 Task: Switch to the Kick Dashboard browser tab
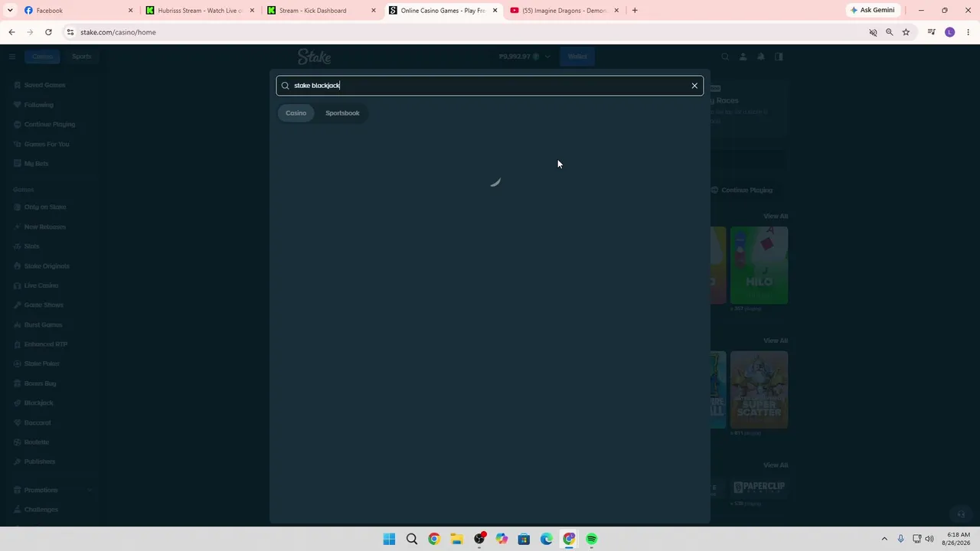[x=322, y=11]
